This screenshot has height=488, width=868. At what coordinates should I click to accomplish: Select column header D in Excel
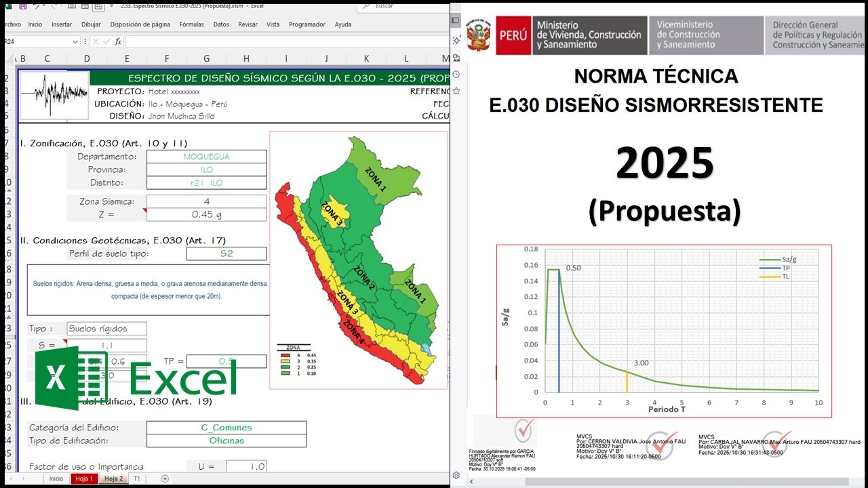(87, 59)
